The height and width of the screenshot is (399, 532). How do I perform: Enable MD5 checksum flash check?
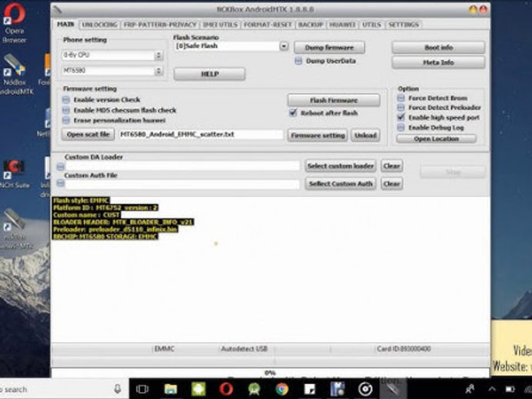point(66,110)
